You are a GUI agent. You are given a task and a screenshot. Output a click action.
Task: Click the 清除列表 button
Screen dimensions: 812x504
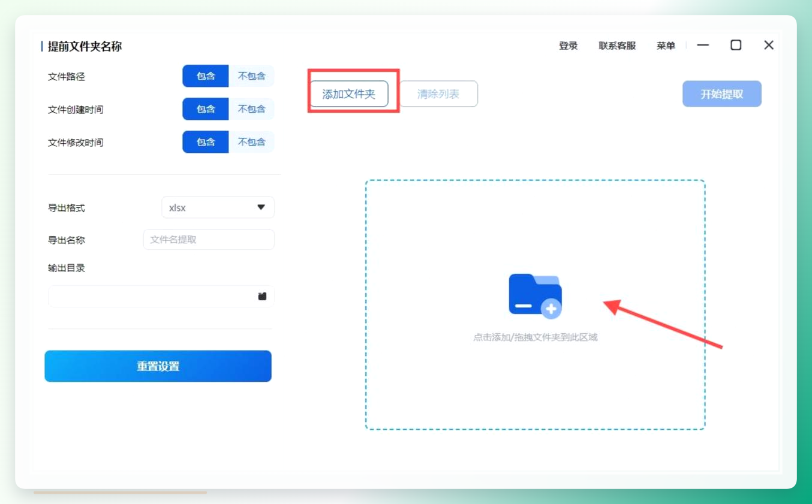[x=438, y=94]
